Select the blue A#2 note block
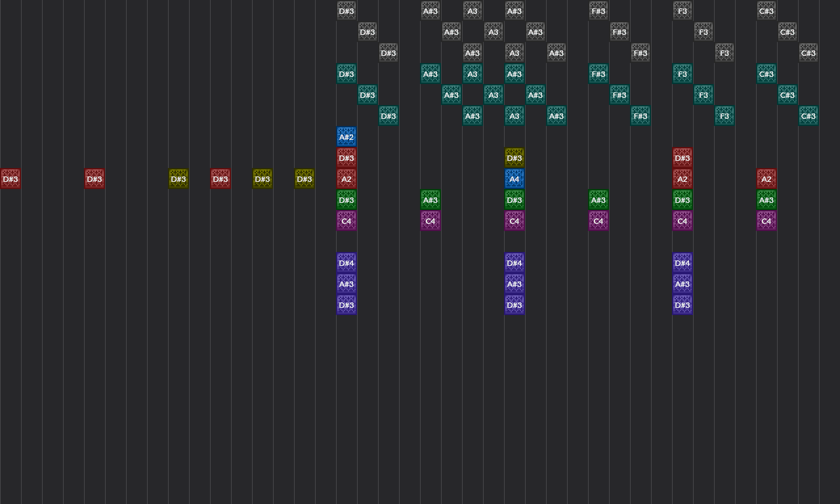This screenshot has height=504, width=840. [346, 136]
